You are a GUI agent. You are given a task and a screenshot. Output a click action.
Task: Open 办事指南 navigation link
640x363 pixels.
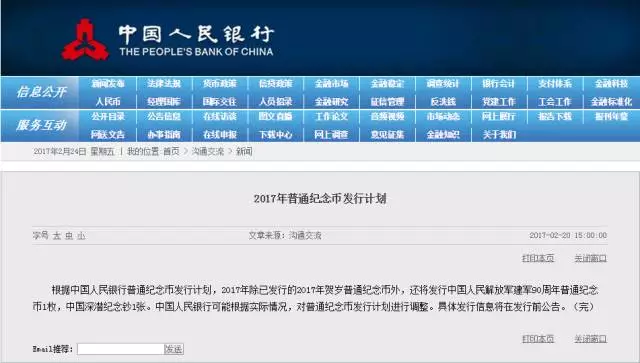[164, 134]
